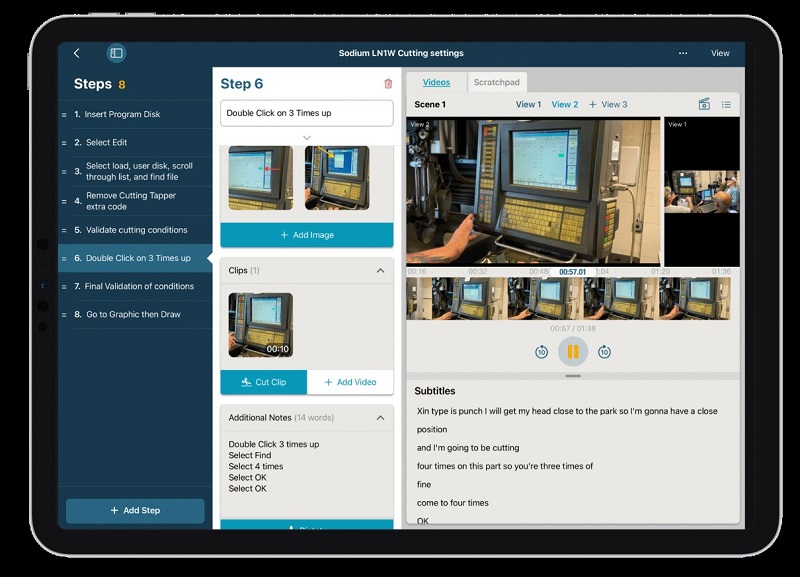Screen dimensions: 800x577
Task: Open the scene list icon
Action: click(726, 104)
